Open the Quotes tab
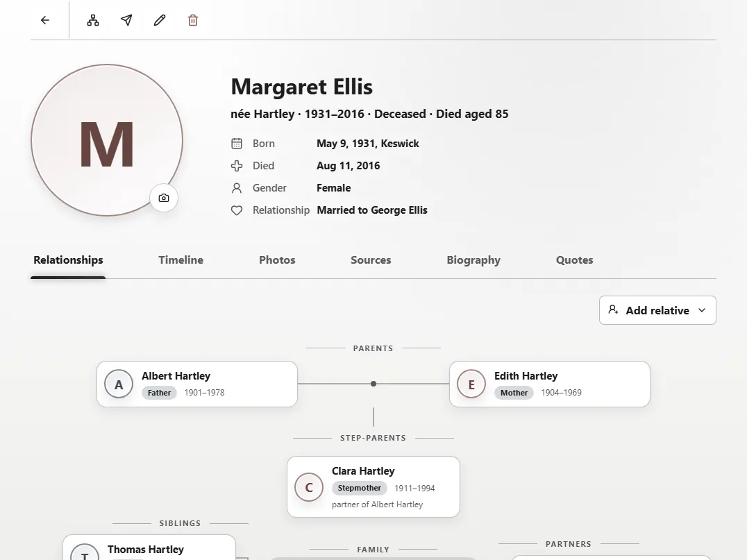747x560 pixels. tap(575, 260)
